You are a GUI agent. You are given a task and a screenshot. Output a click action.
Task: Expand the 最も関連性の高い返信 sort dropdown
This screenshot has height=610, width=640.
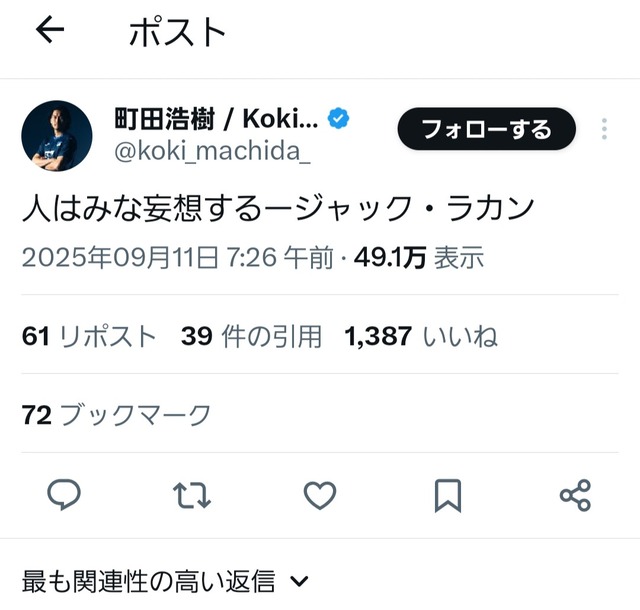(165, 581)
